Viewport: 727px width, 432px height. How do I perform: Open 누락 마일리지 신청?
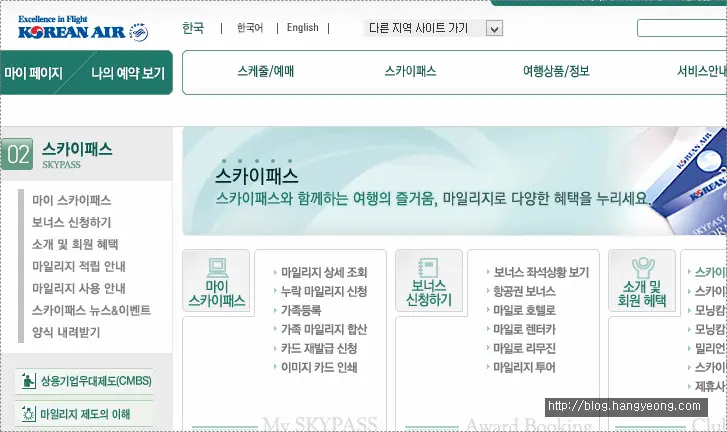[x=324, y=291]
